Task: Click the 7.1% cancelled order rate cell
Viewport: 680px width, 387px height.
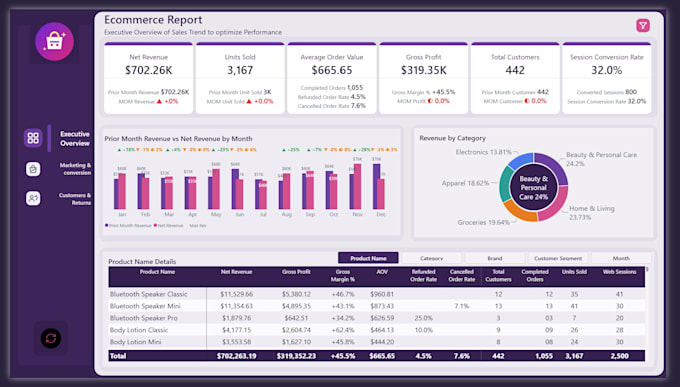Action: 461,306
